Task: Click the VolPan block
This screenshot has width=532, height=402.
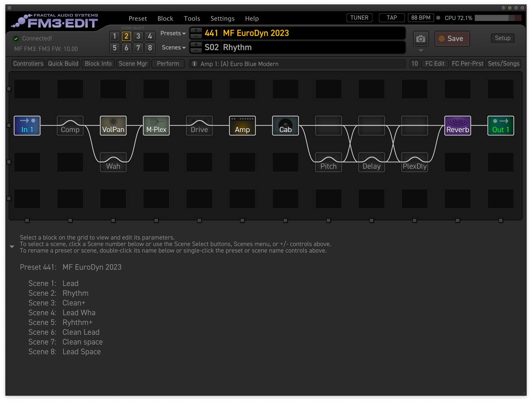Action: pyautogui.click(x=113, y=126)
